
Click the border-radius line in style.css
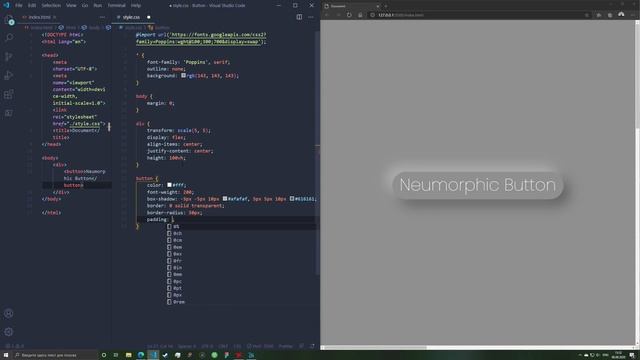pyautogui.click(x=175, y=213)
